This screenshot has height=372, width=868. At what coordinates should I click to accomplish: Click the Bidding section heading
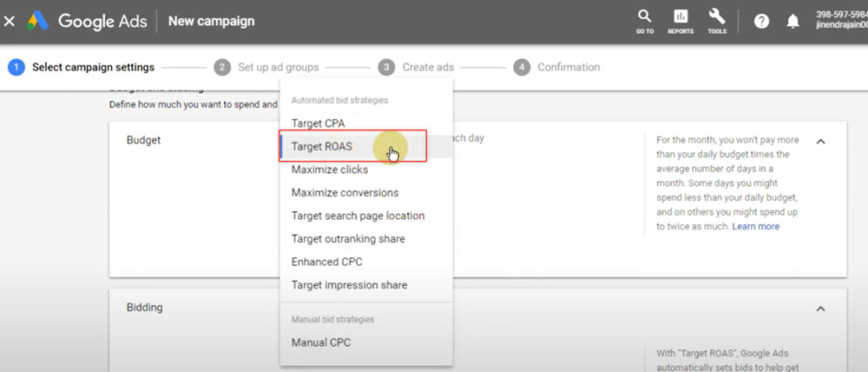coord(144,307)
